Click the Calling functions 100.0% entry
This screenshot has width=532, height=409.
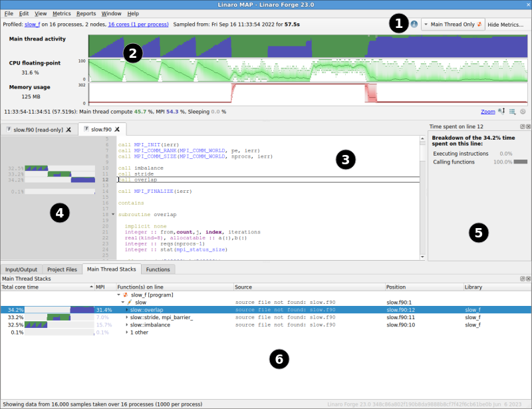pos(480,162)
